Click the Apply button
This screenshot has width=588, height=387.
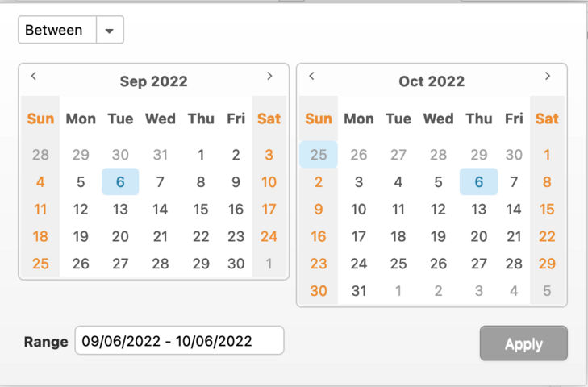pyautogui.click(x=523, y=343)
